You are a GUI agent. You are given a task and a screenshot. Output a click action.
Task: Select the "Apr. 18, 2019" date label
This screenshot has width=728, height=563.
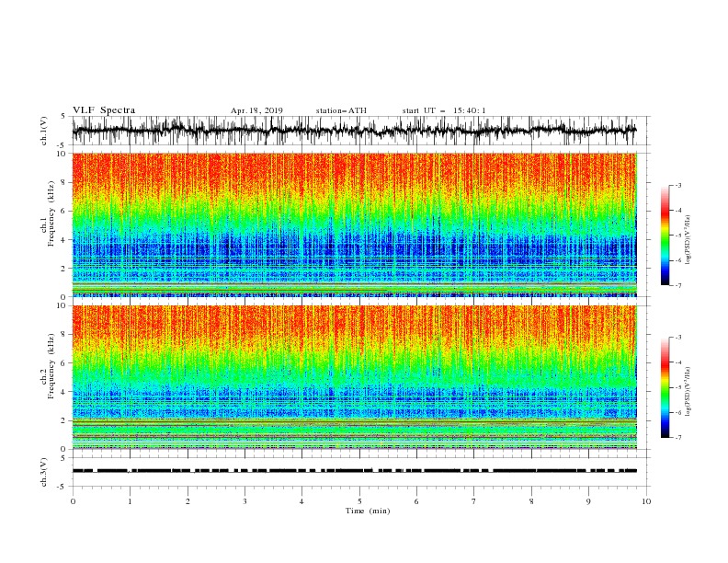click(256, 110)
